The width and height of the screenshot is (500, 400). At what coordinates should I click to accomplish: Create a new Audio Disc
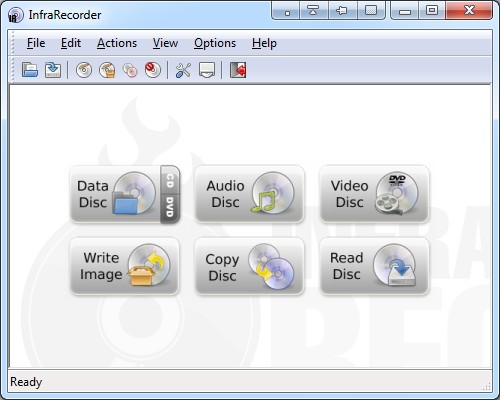coord(249,194)
